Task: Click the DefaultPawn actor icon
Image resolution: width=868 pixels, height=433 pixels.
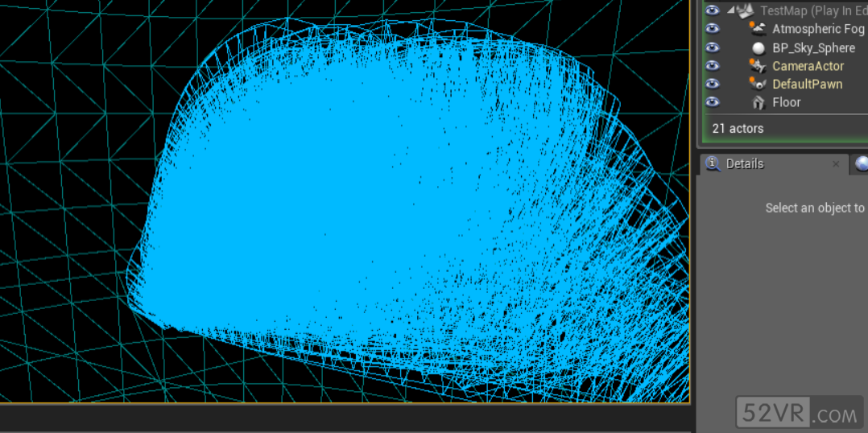Action: click(757, 84)
